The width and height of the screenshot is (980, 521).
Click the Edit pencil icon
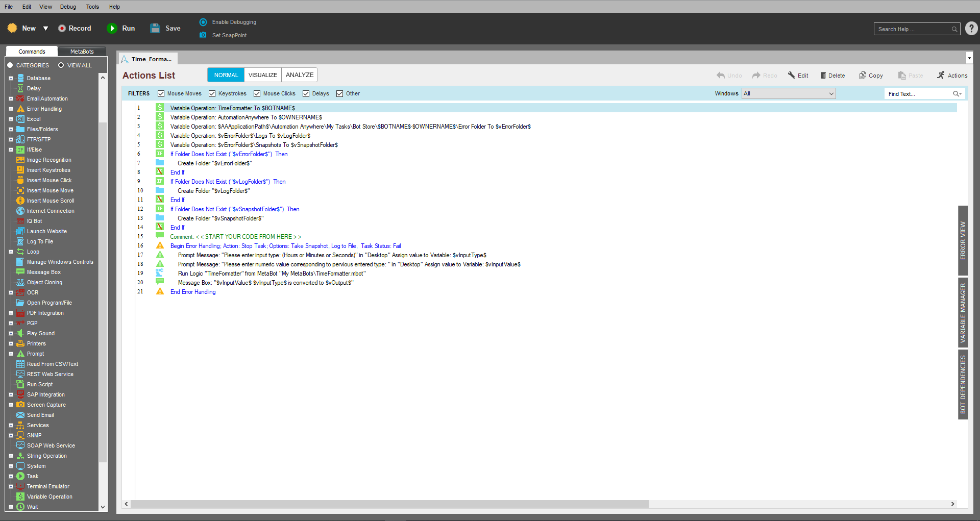coord(792,76)
